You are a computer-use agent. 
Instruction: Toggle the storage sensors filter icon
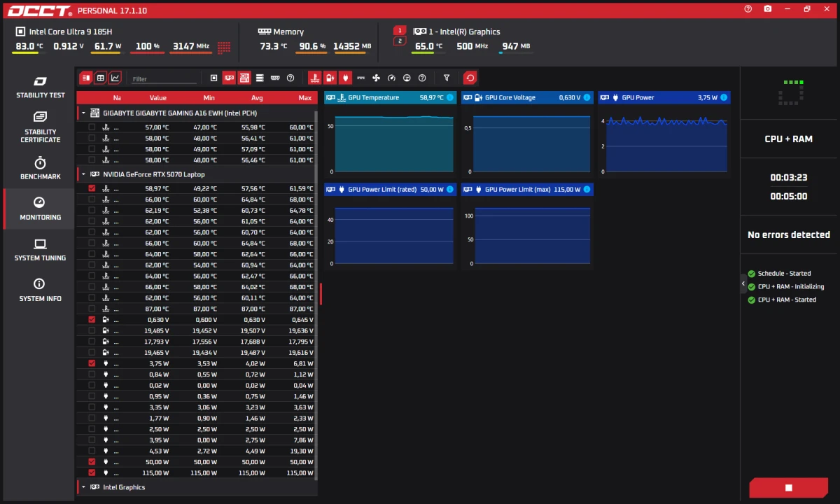[x=260, y=78]
